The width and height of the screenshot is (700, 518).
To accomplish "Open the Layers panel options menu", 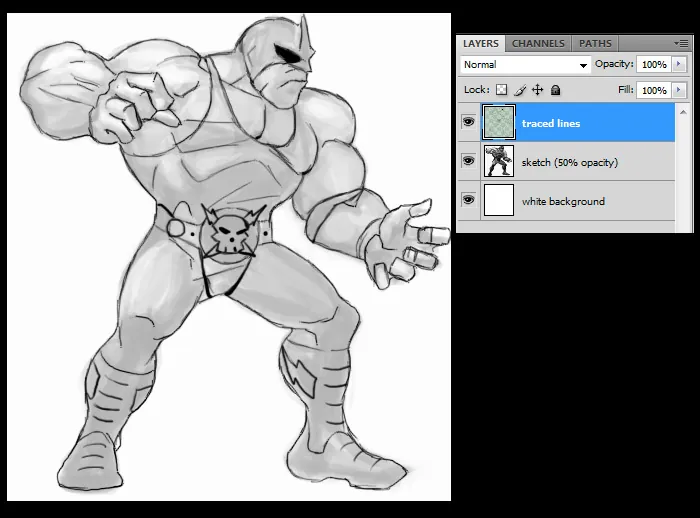I will [681, 43].
